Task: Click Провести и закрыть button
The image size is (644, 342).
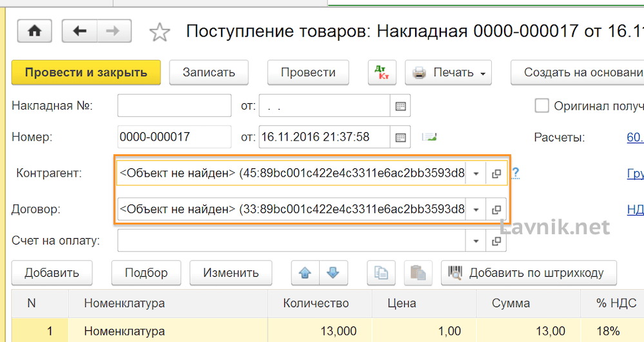Action: pyautogui.click(x=86, y=73)
